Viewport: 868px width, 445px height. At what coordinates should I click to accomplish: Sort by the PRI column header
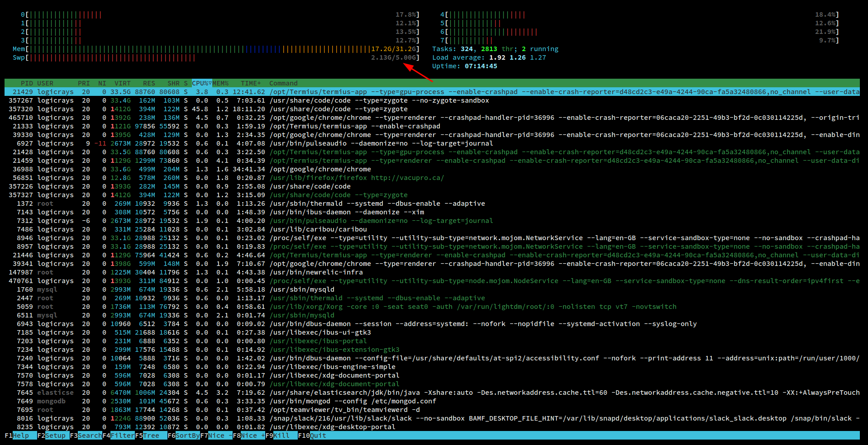84,83
